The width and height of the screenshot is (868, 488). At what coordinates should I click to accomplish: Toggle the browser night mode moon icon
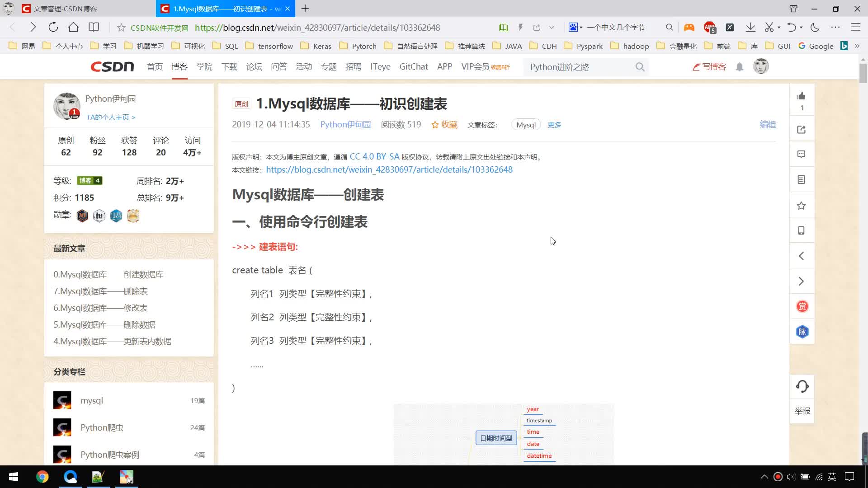[x=815, y=28]
